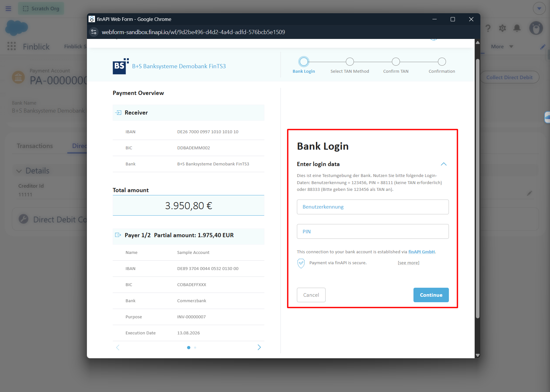Screen dimensions: 550x392
Task: Collapse the Enter login data section
Action: 443,164
